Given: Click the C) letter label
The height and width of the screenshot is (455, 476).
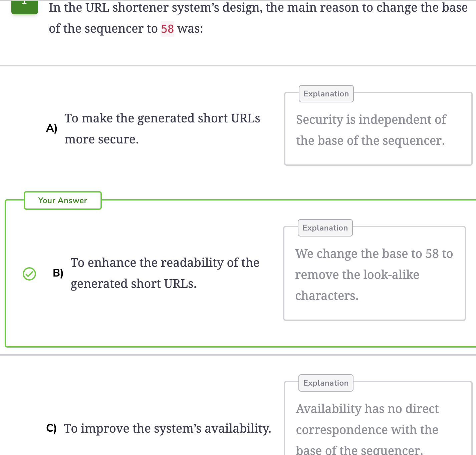Looking at the screenshot, I should 51,428.
